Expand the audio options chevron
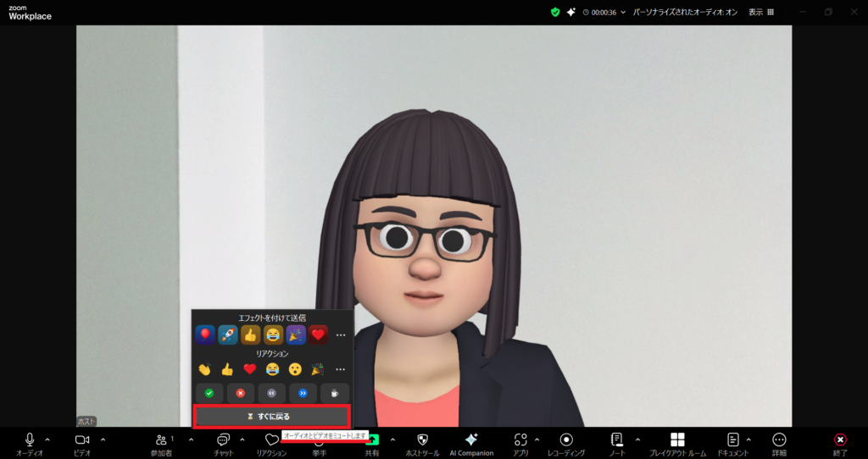The height and width of the screenshot is (459, 868). 47,439
